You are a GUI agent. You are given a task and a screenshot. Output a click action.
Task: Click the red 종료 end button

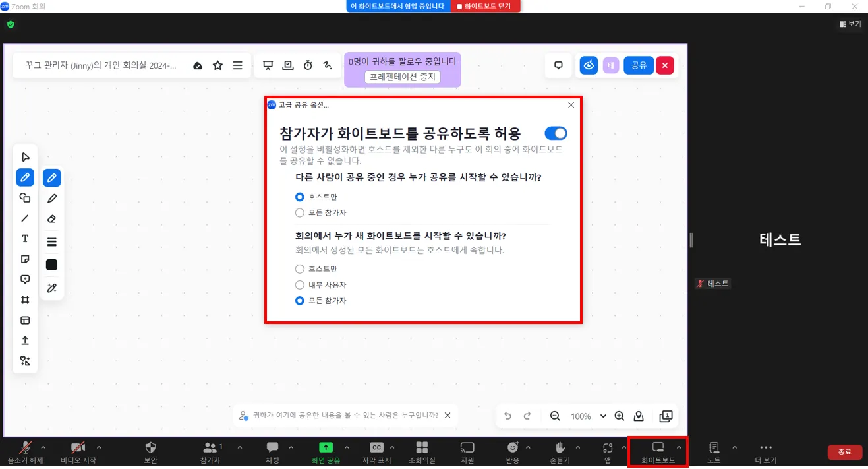[845, 452]
